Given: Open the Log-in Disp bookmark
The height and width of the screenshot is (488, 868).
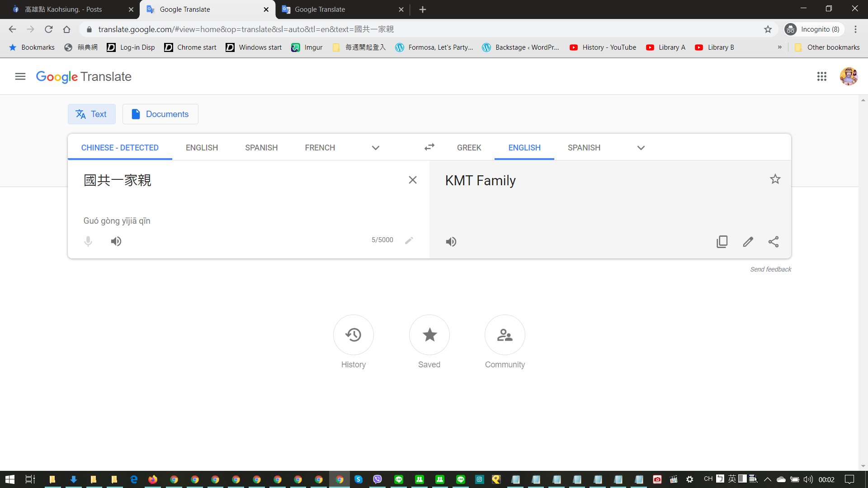Looking at the screenshot, I should point(131,47).
